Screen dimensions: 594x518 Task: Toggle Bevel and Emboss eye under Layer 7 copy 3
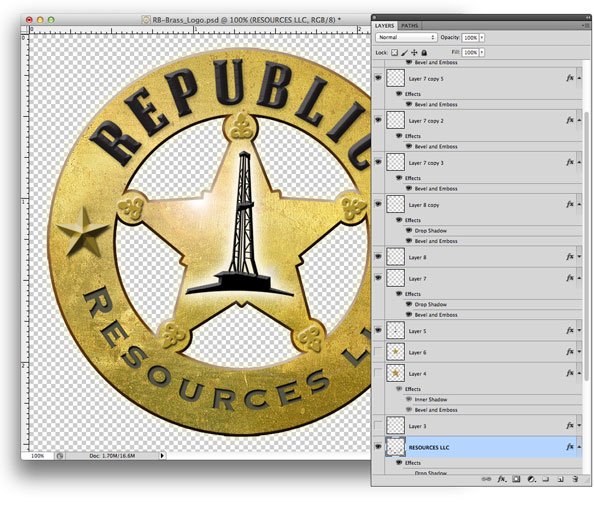pyautogui.click(x=408, y=188)
